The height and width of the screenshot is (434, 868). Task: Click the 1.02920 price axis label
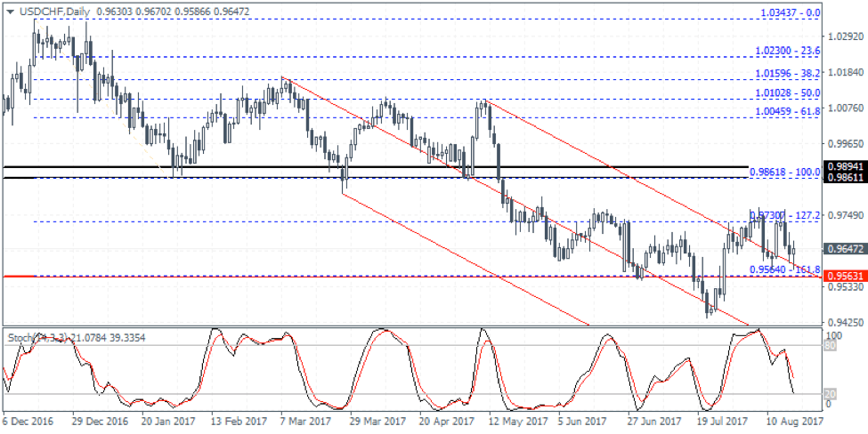coord(844,36)
